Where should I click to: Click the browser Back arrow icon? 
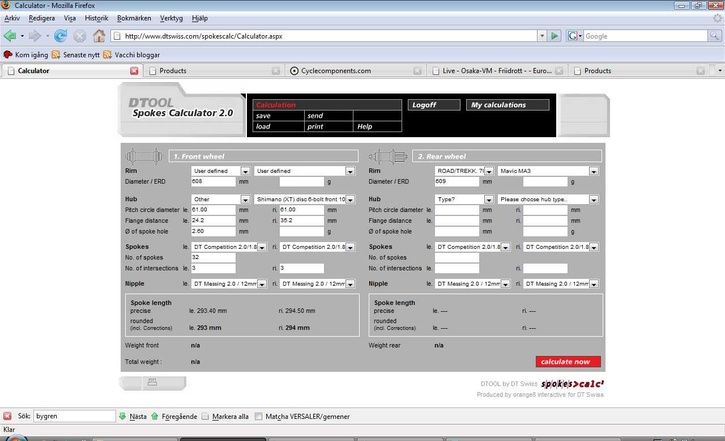point(10,36)
